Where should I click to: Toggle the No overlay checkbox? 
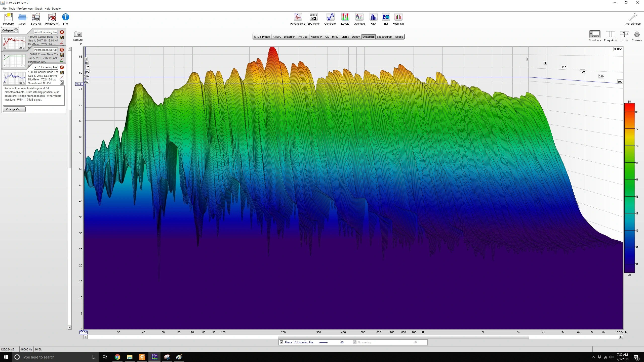pos(355,342)
